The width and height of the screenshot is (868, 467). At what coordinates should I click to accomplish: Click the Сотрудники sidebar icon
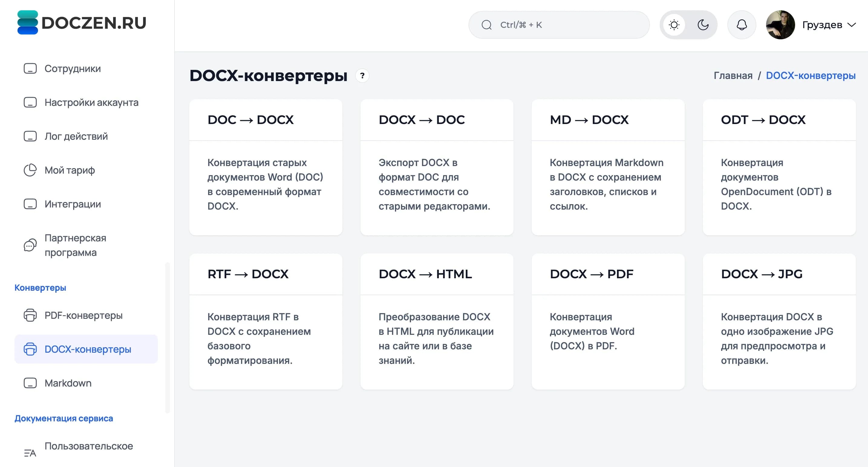click(30, 68)
